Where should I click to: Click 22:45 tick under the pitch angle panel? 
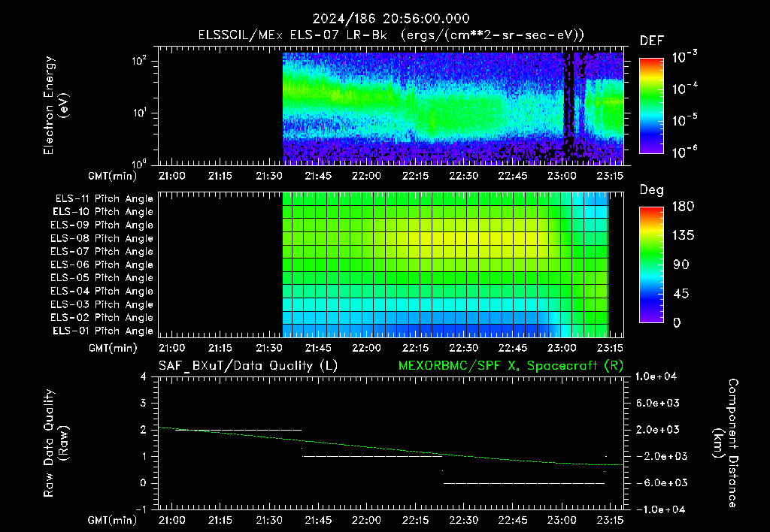pyautogui.click(x=512, y=348)
